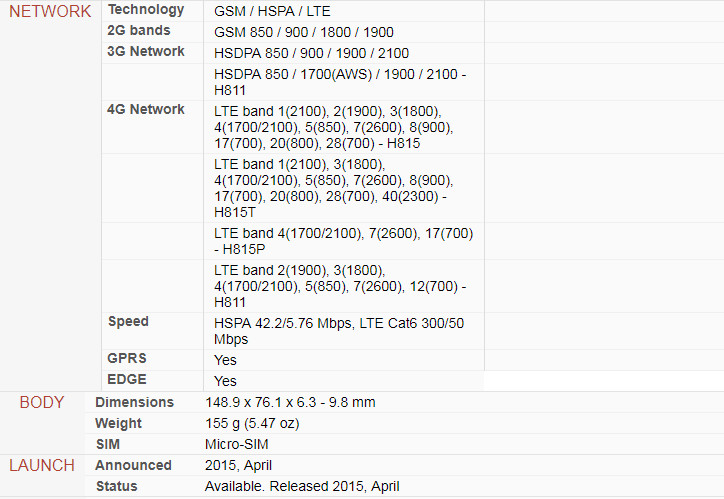
Task: Click the Announced label
Action: pos(133,465)
